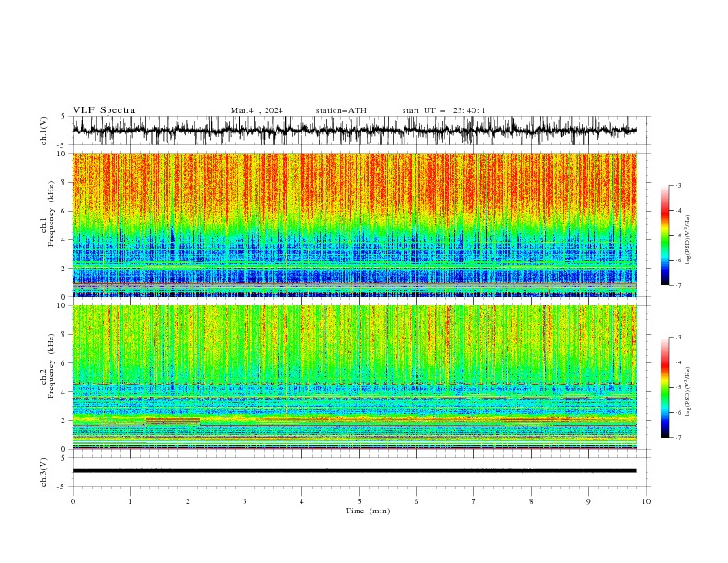Click time axis tick label "6"
Image resolution: width=728 pixels, height=563 pixels.
pyautogui.click(x=416, y=501)
